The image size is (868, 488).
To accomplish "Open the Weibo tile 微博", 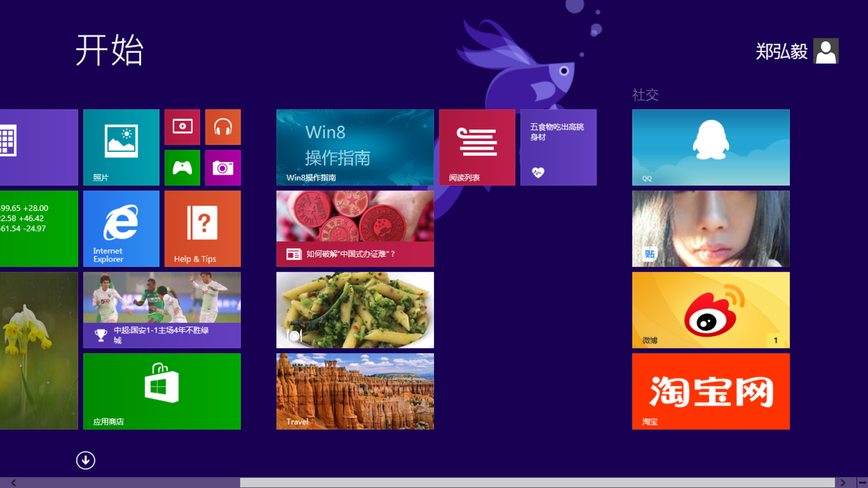I will point(711,310).
